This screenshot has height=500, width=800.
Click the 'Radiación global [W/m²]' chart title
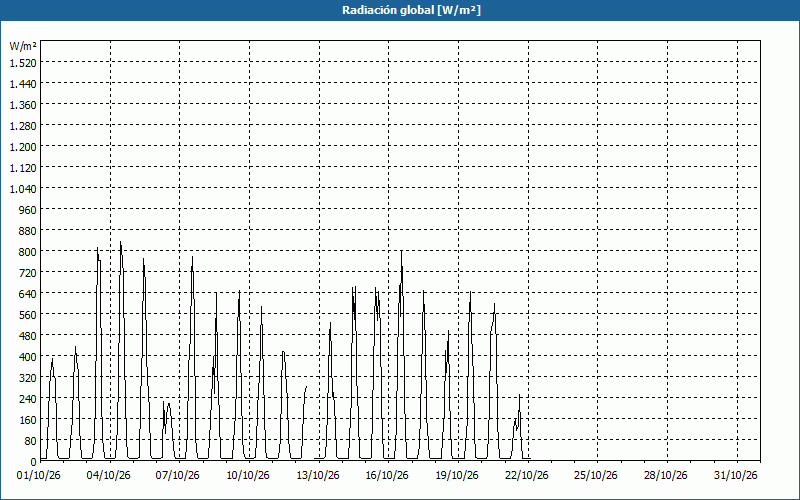click(411, 10)
